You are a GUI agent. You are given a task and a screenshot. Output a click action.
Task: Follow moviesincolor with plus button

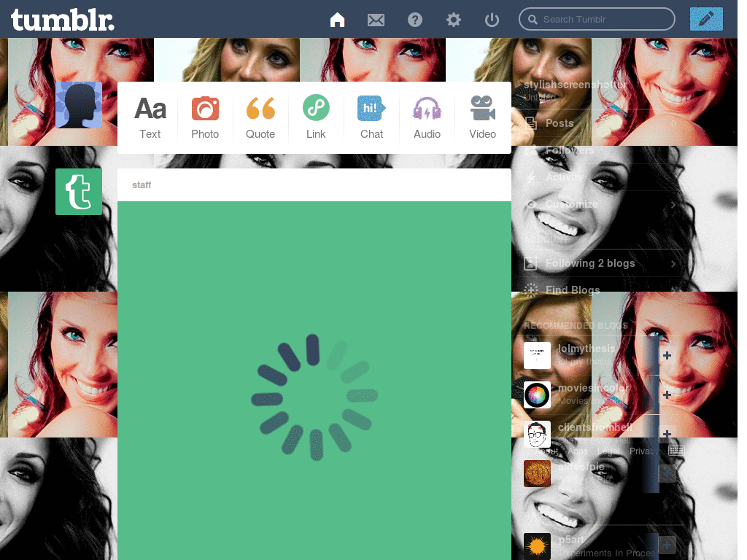667,394
